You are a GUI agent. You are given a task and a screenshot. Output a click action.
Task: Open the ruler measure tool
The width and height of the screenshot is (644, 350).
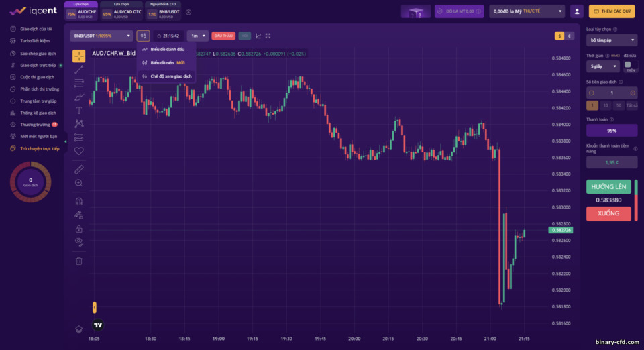79,169
